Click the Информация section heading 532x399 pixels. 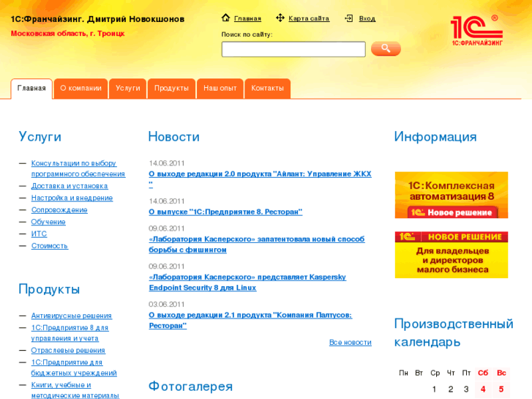(x=435, y=136)
